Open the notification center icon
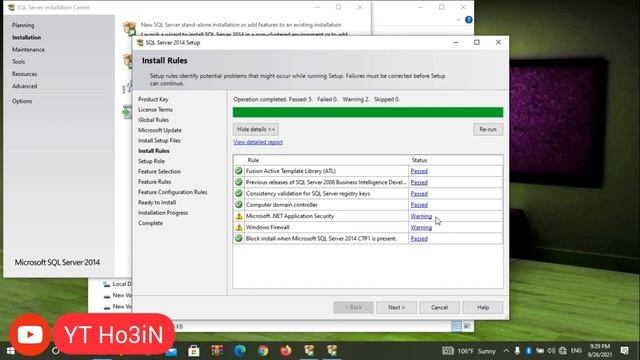The image size is (640, 360). click(x=624, y=351)
